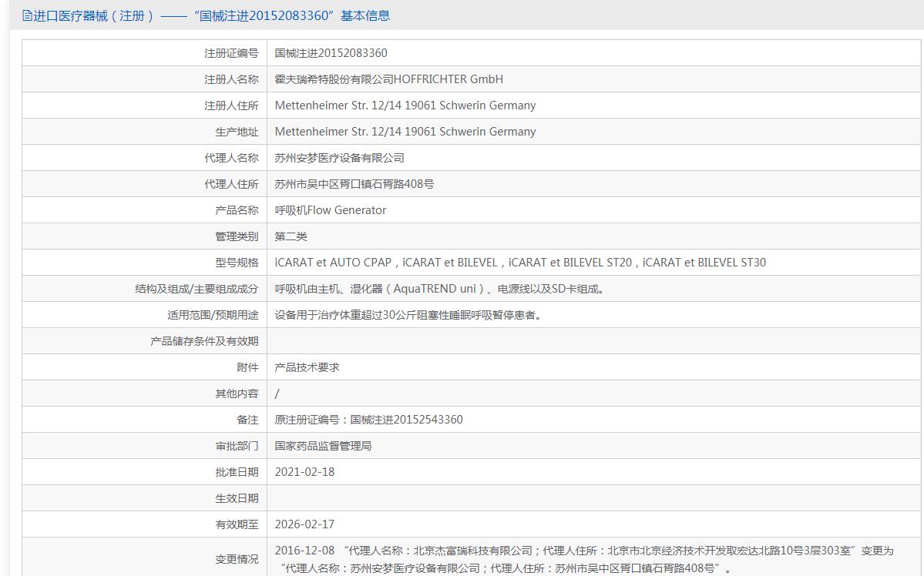
Task: Select the 型号规格 label
Action: point(237,263)
